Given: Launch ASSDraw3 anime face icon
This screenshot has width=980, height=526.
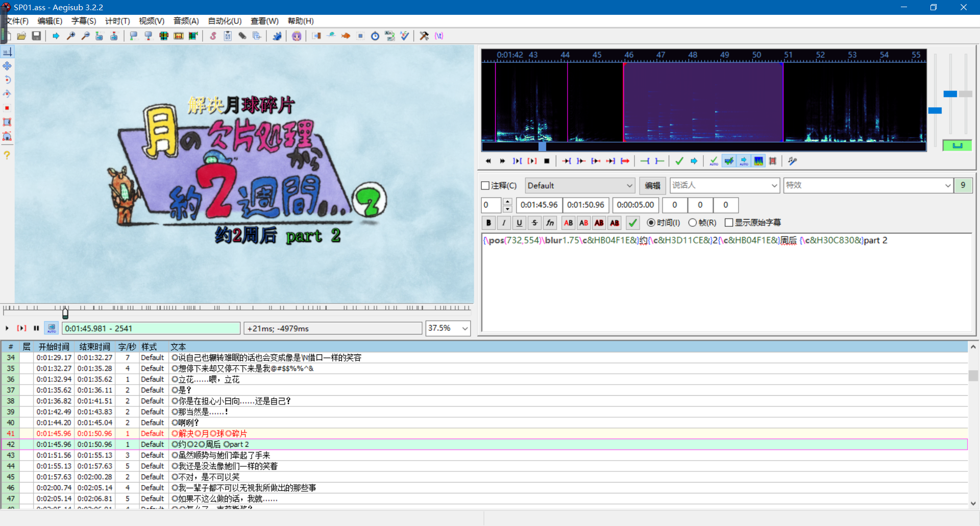Looking at the screenshot, I should (x=297, y=36).
